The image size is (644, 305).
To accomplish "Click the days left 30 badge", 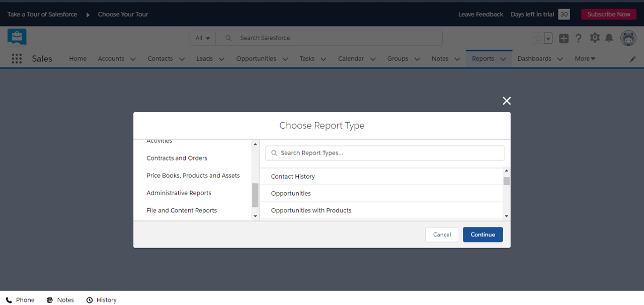I will [x=564, y=14].
